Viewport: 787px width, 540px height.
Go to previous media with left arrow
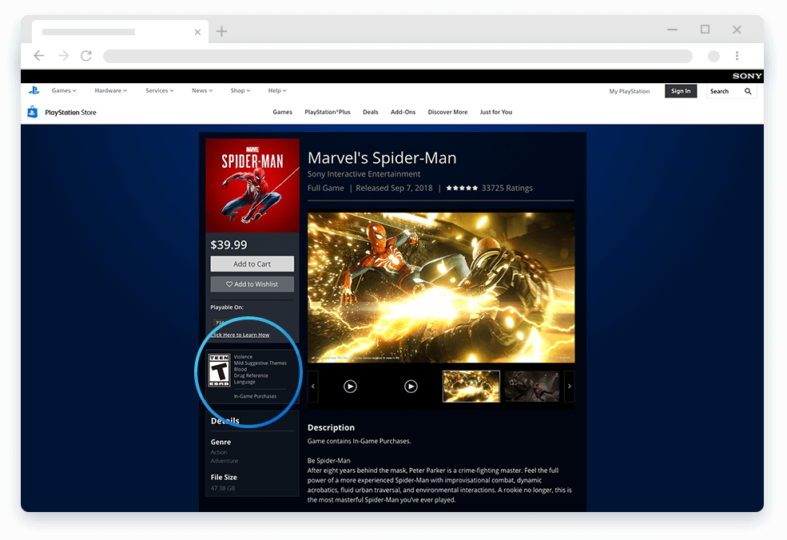[313, 386]
